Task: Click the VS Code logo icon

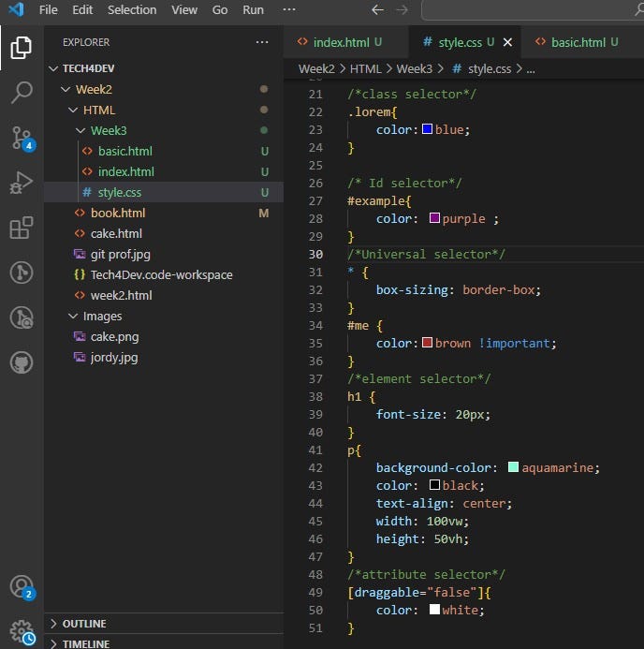Action: point(16,9)
